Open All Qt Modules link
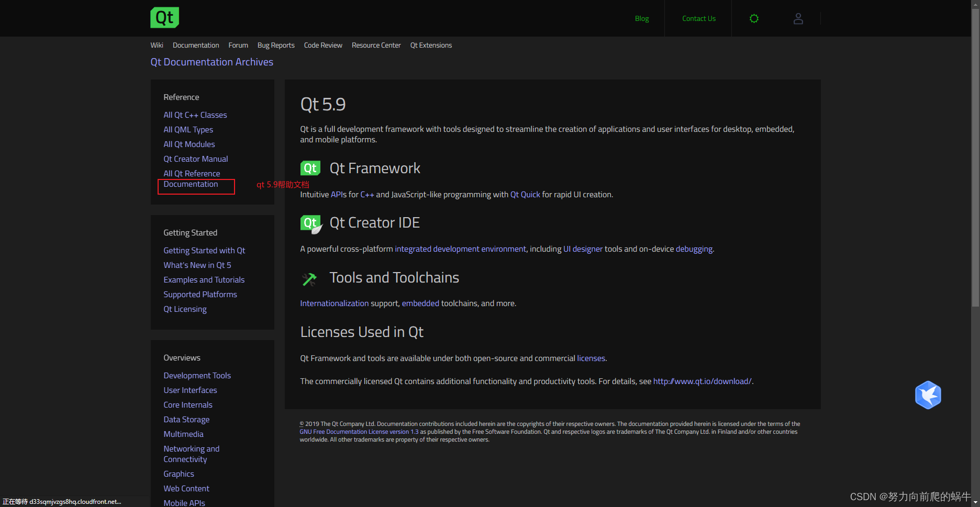This screenshot has width=980, height=507. (189, 144)
